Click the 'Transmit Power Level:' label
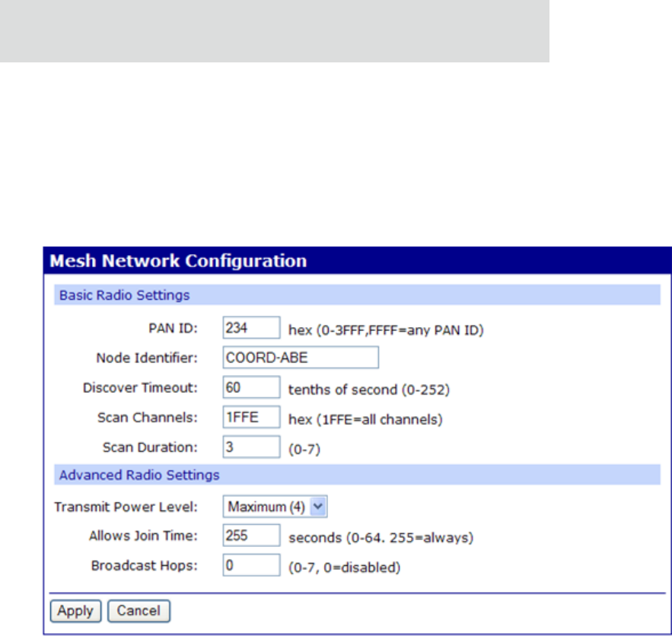672x636 pixels. click(x=126, y=507)
